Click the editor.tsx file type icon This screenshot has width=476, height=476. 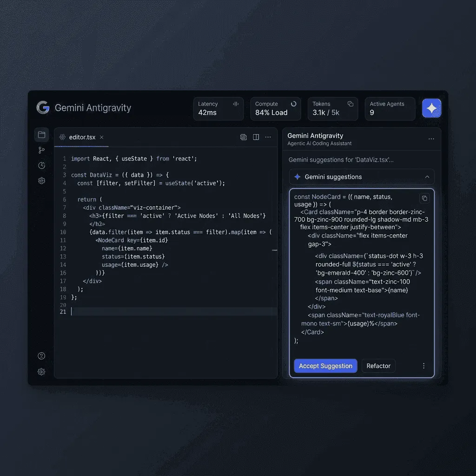click(63, 137)
